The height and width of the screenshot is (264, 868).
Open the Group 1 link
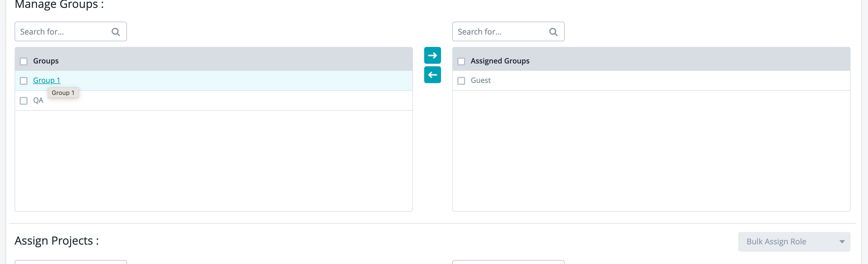(47, 81)
